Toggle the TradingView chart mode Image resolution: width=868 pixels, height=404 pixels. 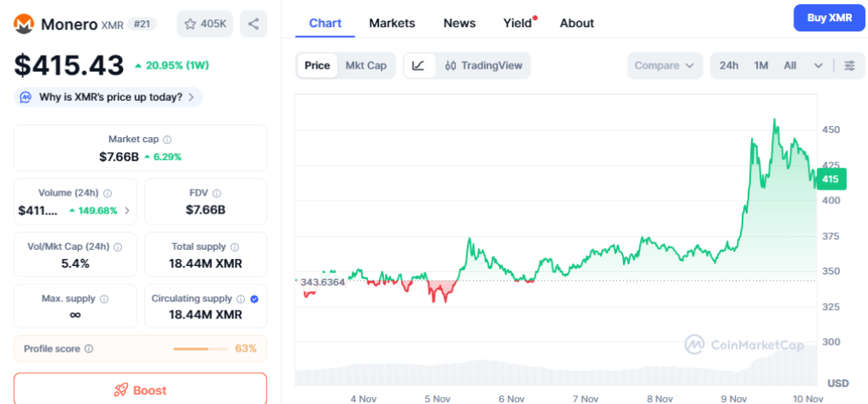pos(483,65)
